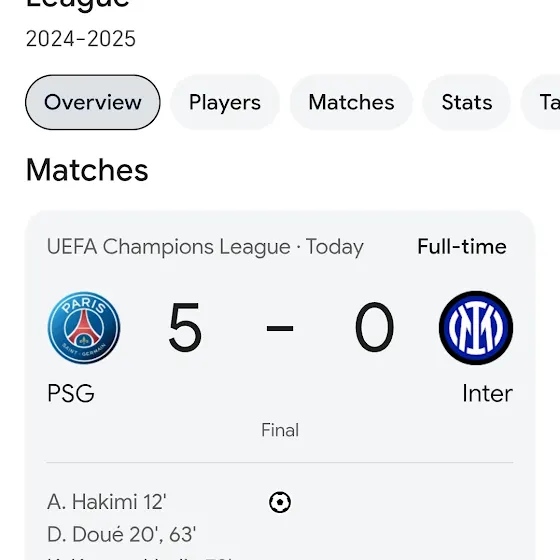Click the Inter Milan club crest

(476, 328)
